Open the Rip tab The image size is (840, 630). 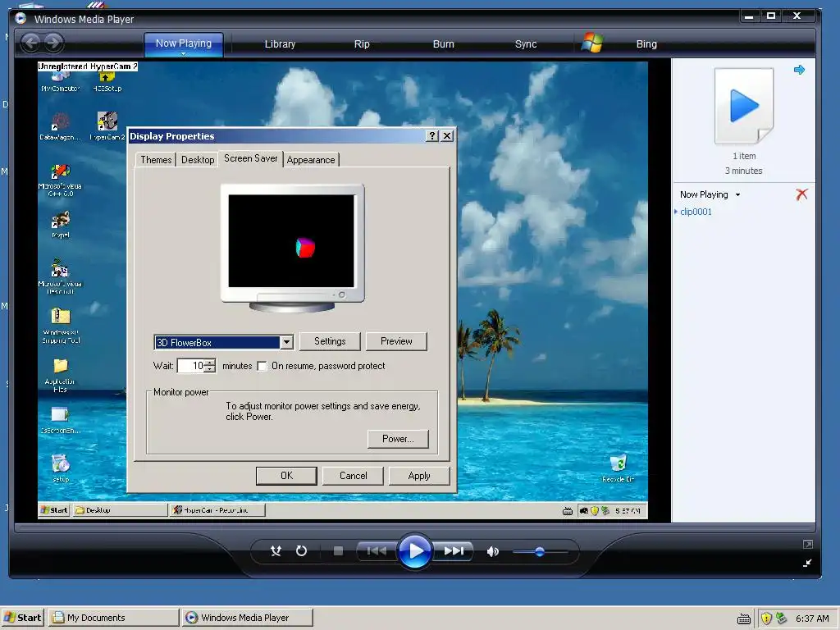[362, 44]
